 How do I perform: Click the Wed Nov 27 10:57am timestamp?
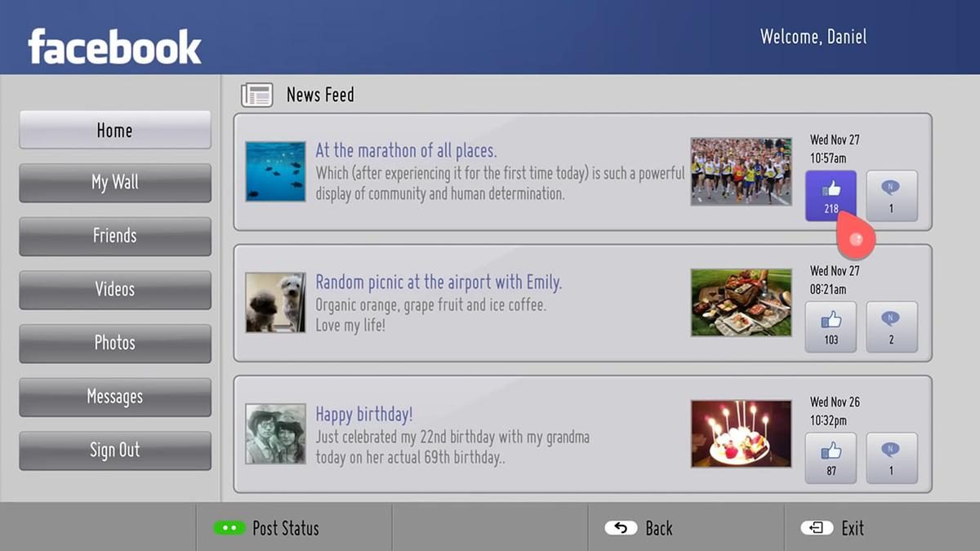pyautogui.click(x=835, y=149)
